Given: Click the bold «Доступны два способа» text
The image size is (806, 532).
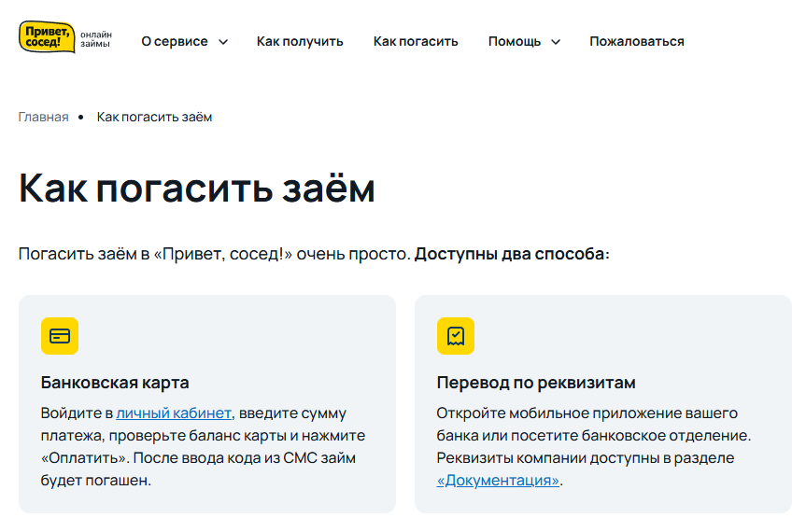Looking at the screenshot, I should coord(509,254).
